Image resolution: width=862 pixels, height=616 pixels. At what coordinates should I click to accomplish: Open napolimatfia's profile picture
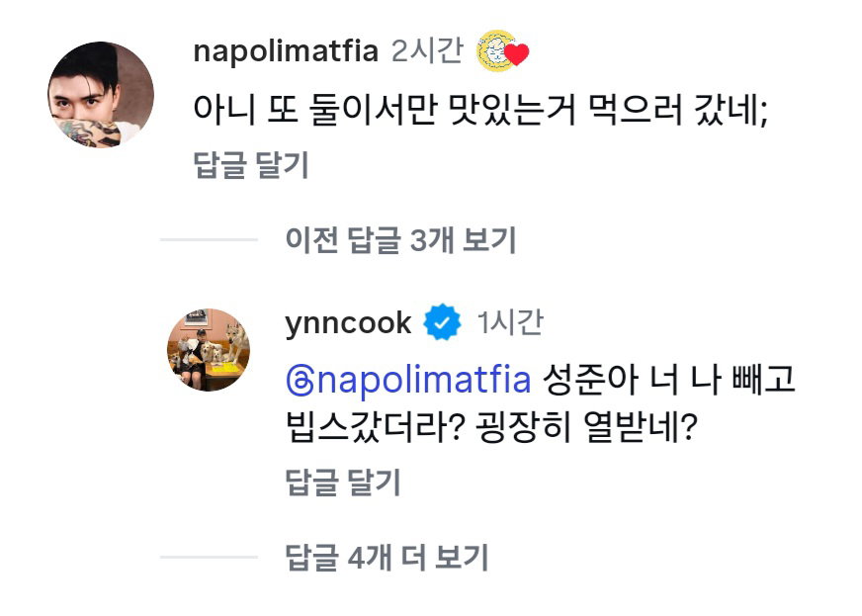coord(101,95)
